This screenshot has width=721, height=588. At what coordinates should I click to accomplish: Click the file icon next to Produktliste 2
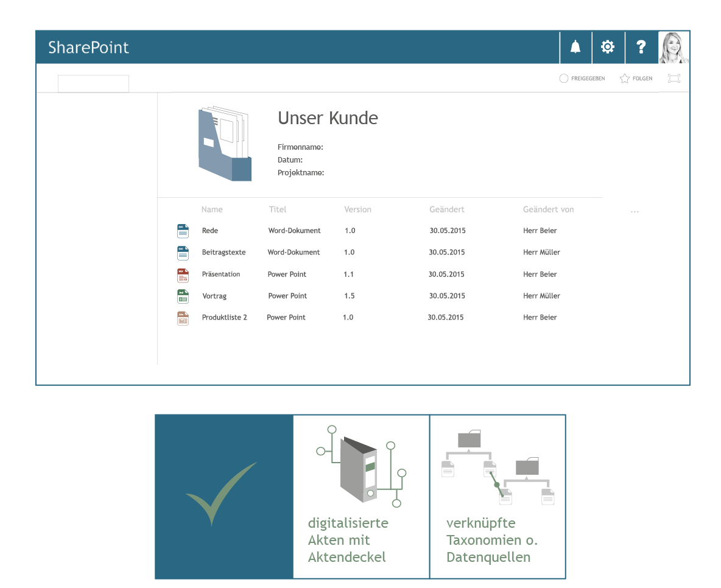pyautogui.click(x=183, y=318)
